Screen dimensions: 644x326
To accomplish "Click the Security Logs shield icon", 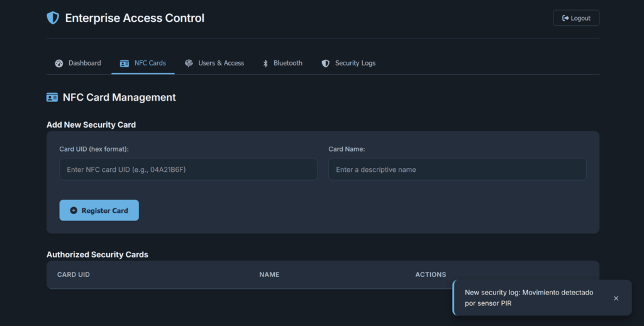I will tap(325, 64).
